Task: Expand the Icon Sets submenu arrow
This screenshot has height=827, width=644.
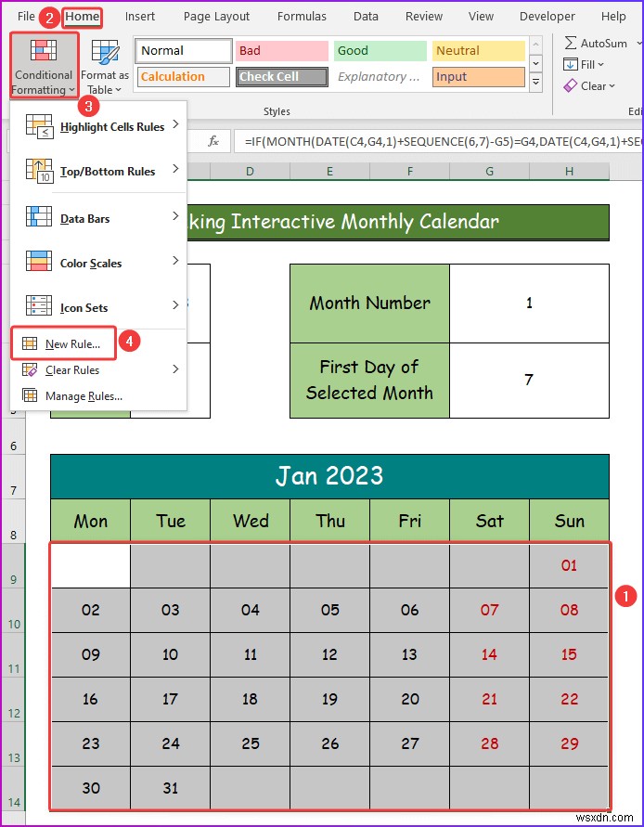Action: 175,305
